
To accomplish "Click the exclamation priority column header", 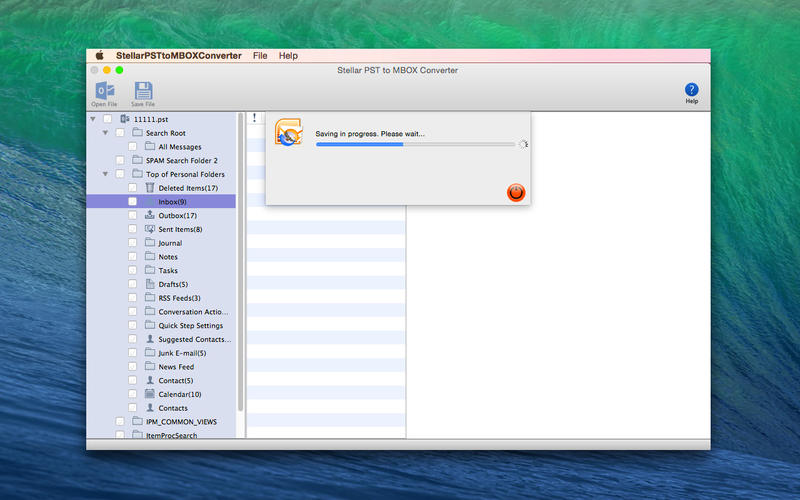I will 254,118.
